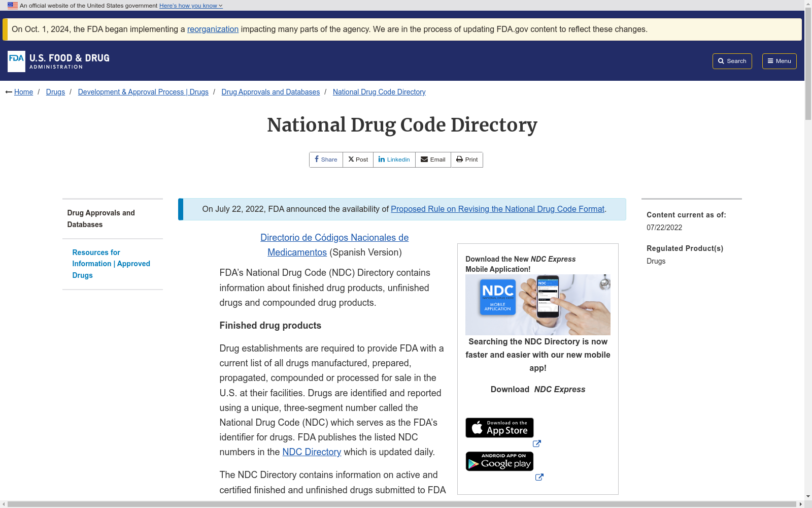
Task: Click the NDC Directory link in the paragraph
Action: click(312, 452)
